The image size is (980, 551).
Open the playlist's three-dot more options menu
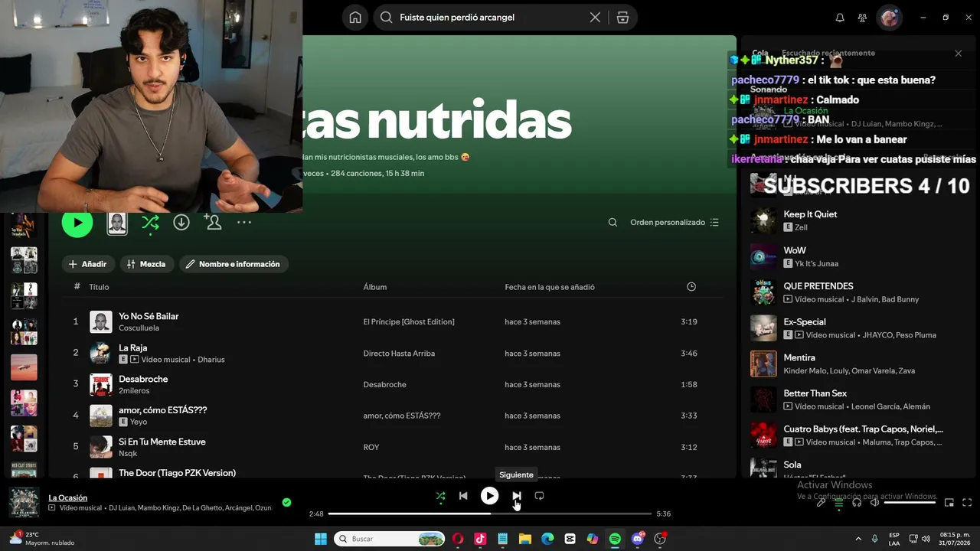click(x=244, y=223)
